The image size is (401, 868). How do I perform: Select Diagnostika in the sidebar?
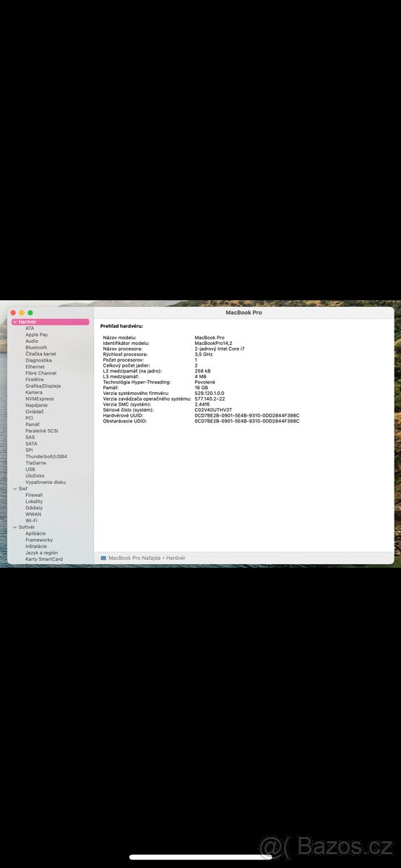(x=38, y=360)
